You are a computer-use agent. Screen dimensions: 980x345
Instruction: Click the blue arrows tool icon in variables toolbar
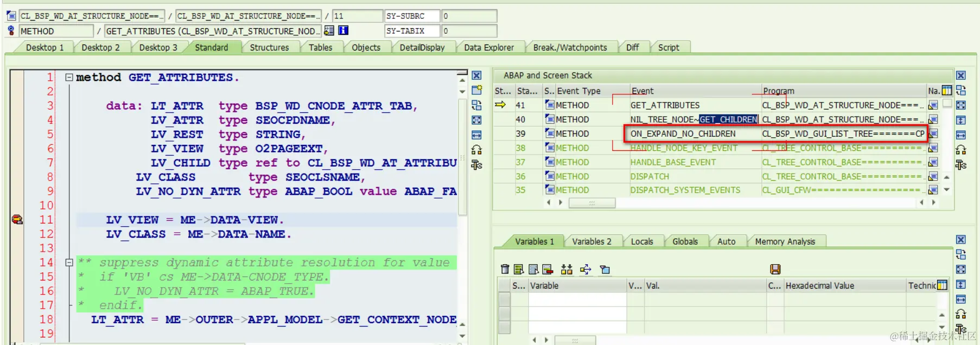(x=586, y=269)
